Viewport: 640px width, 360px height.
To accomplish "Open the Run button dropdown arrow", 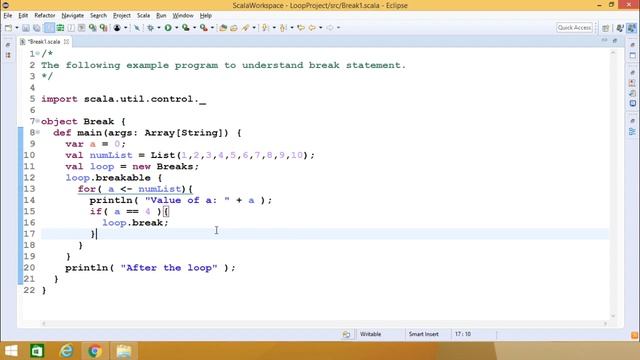I will click(176, 28).
